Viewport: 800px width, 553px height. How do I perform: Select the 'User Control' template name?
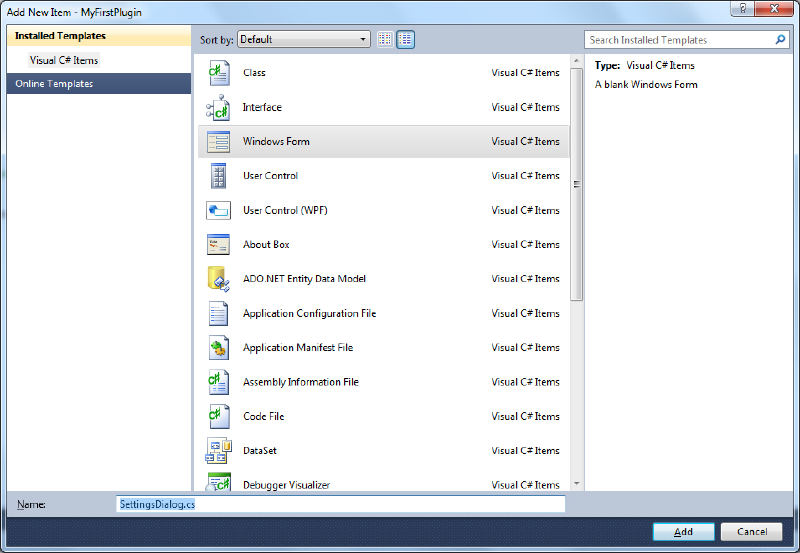[270, 175]
